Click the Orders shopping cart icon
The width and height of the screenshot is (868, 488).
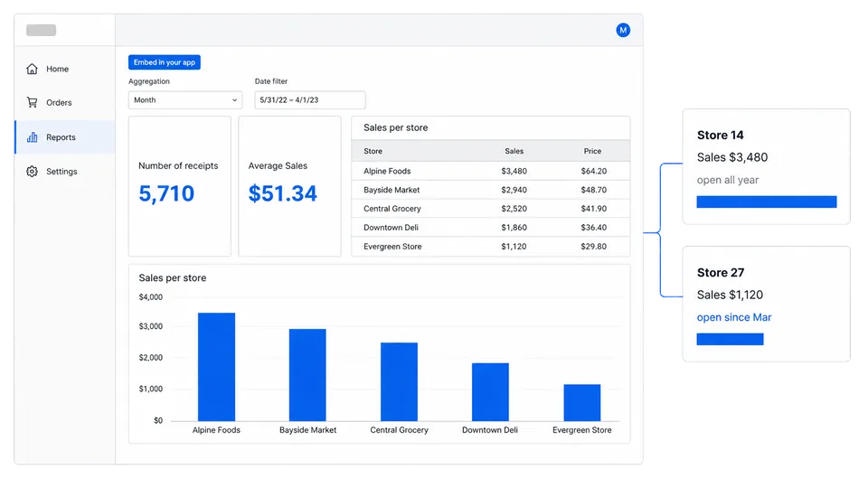point(33,102)
